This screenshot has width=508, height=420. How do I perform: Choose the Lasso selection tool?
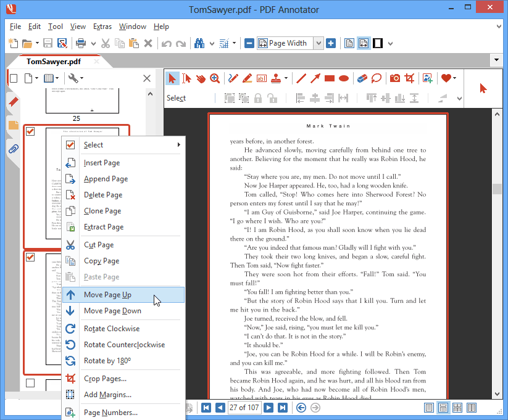(376, 78)
